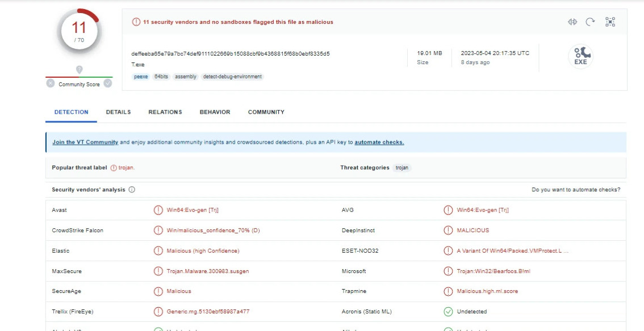The width and height of the screenshot is (644, 331).
Task: Click Trojan:Win32/Bearfoos.B!ml result
Action: pos(494,271)
